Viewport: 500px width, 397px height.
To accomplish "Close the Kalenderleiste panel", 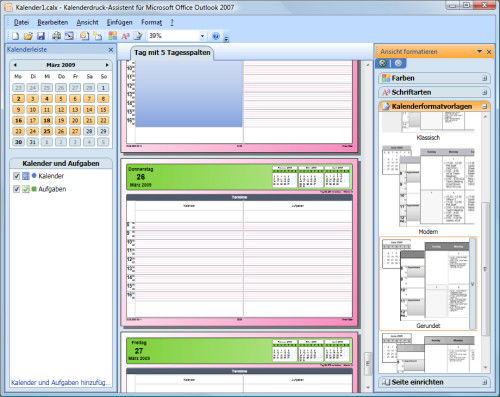I will coord(111,50).
